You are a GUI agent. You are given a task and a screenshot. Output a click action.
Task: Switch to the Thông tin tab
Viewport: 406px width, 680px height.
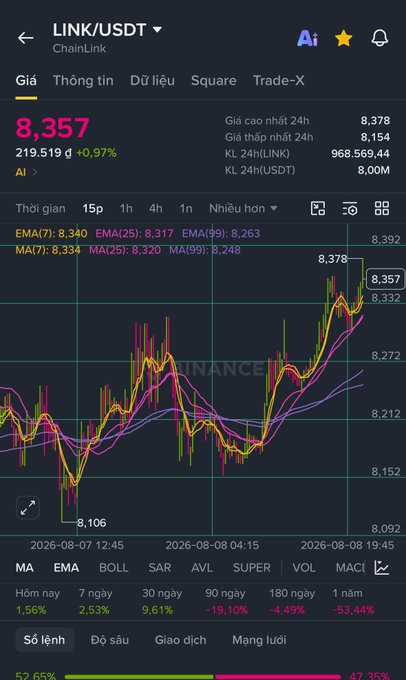pos(83,81)
